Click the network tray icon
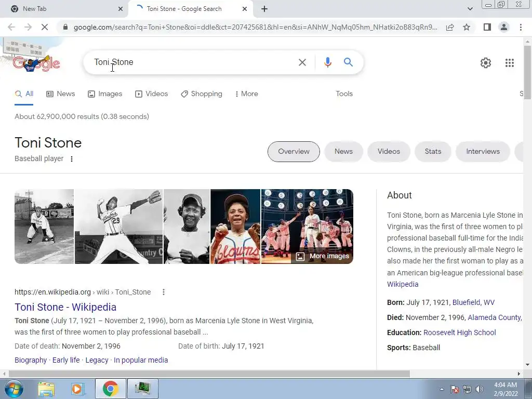 (x=467, y=389)
